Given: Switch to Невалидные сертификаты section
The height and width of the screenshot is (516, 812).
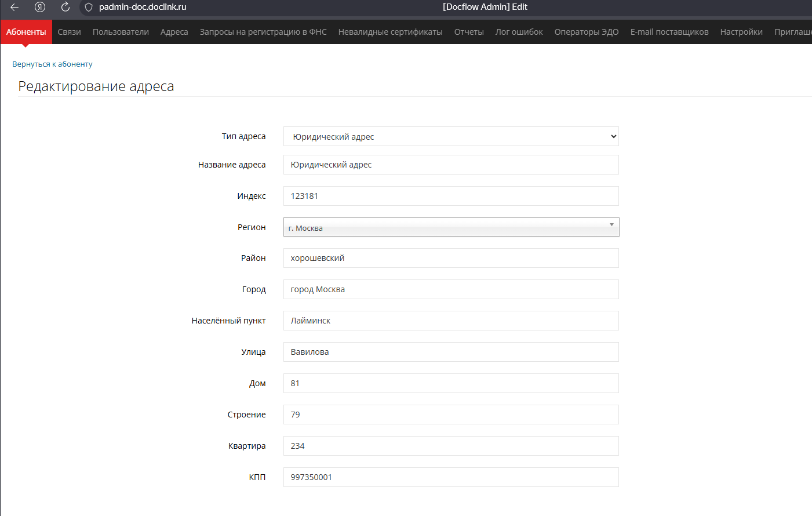Looking at the screenshot, I should click(390, 32).
